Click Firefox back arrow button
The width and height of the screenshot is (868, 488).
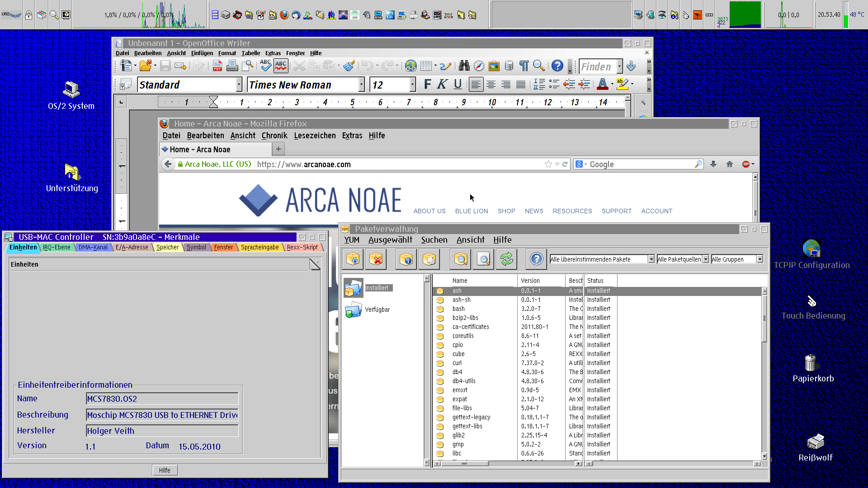tap(168, 164)
